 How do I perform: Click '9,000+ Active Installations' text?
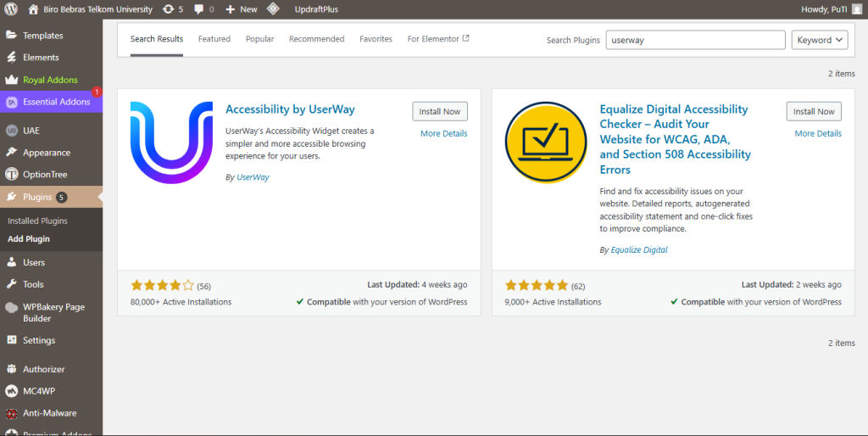click(553, 302)
